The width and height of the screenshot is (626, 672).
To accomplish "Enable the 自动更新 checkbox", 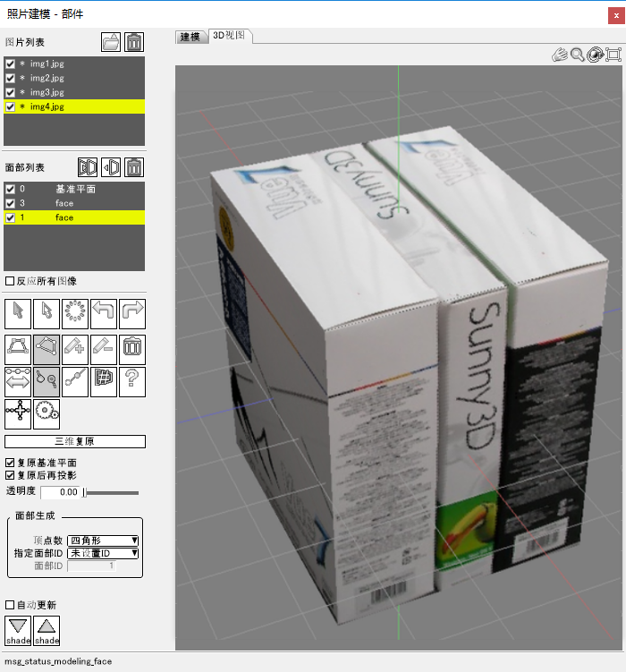I will pyautogui.click(x=10, y=605).
